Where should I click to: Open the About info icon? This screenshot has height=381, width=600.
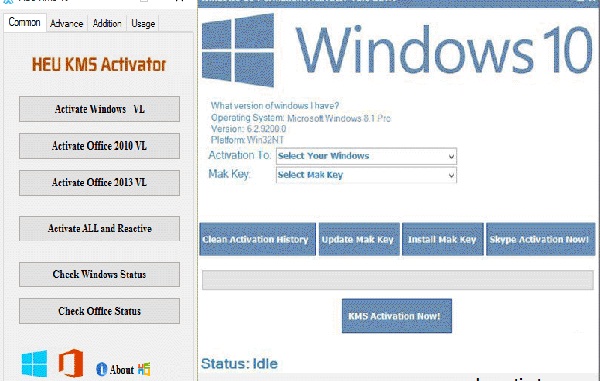coord(101,369)
